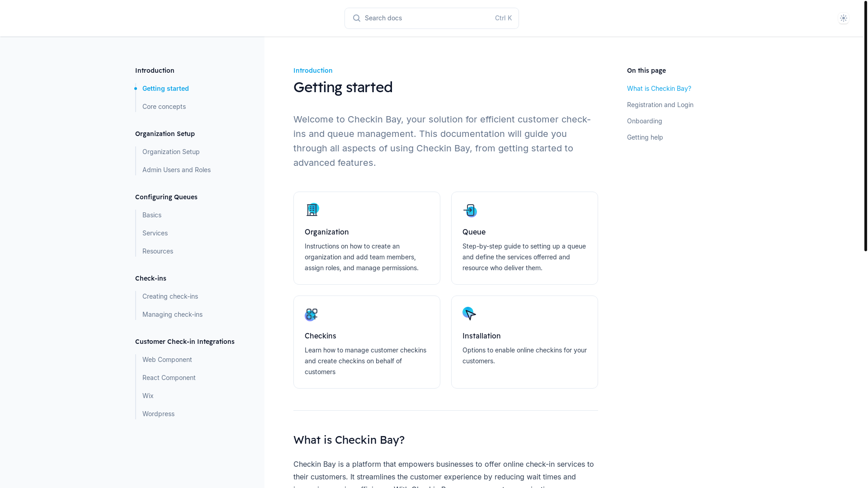Click the Customer Check-in Integrations heading

(x=185, y=342)
